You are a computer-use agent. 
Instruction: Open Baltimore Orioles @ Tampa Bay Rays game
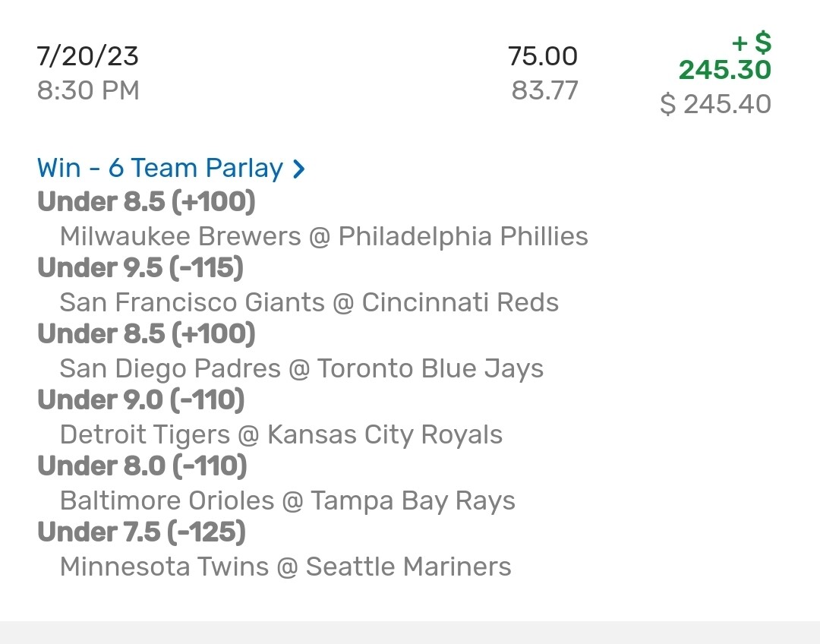[x=287, y=500]
